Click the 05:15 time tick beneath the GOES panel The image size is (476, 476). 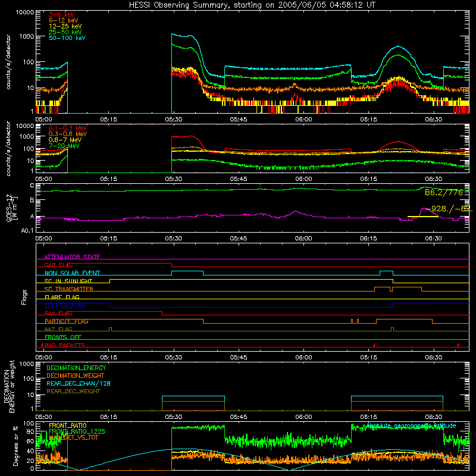[109, 239]
